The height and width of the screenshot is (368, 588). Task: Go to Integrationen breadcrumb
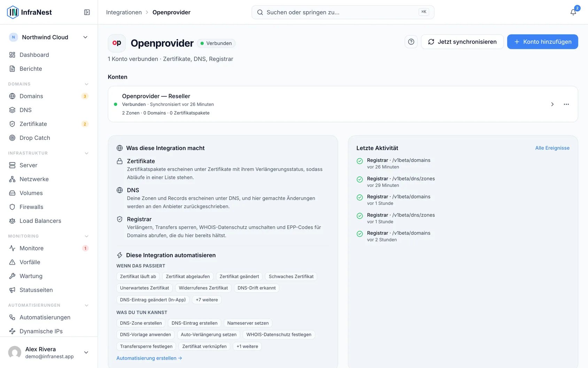pyautogui.click(x=124, y=12)
